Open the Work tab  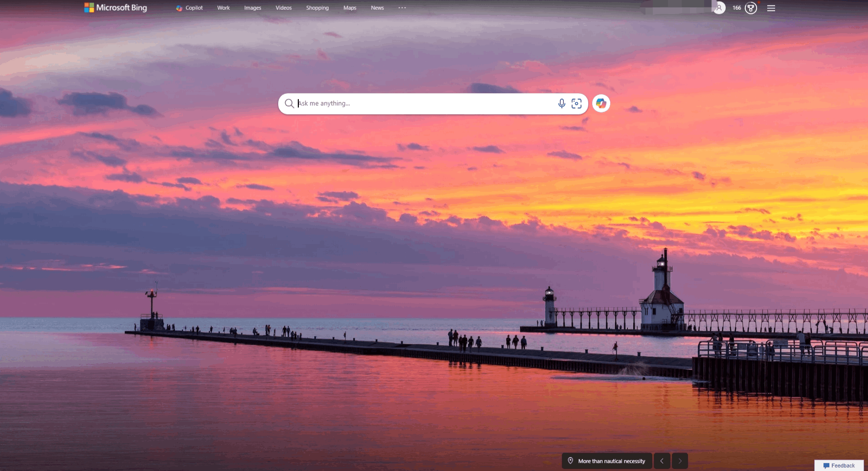[223, 8]
